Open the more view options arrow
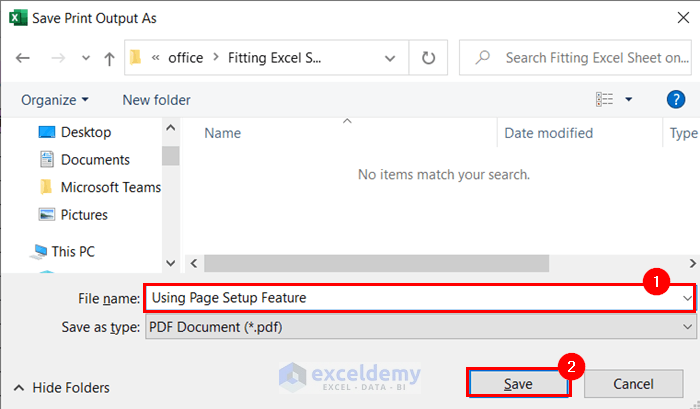 (x=629, y=99)
